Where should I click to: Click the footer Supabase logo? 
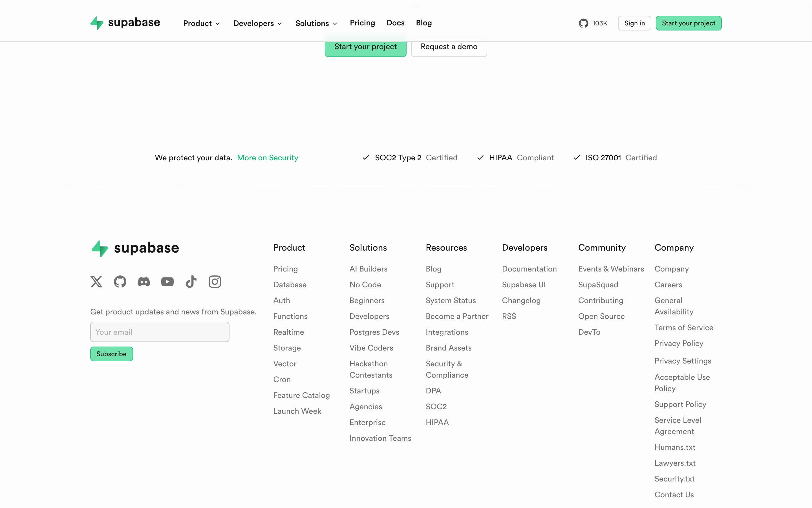coord(135,248)
